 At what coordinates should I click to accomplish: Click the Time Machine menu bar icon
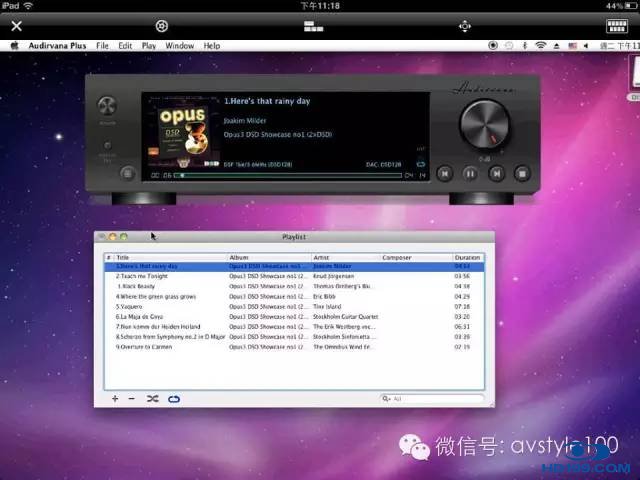pos(509,46)
